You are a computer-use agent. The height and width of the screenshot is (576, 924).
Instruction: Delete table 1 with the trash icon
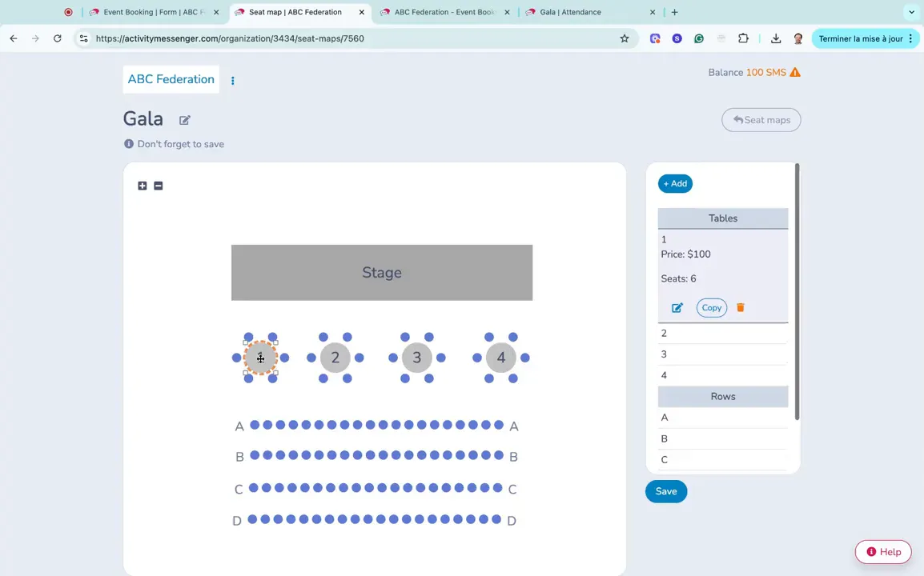pyautogui.click(x=740, y=307)
